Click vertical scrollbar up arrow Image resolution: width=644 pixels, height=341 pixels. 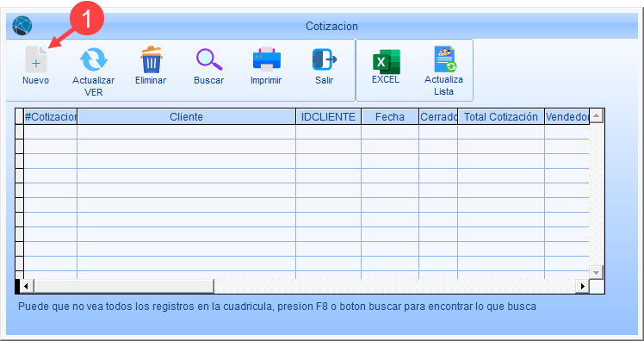[x=596, y=116]
